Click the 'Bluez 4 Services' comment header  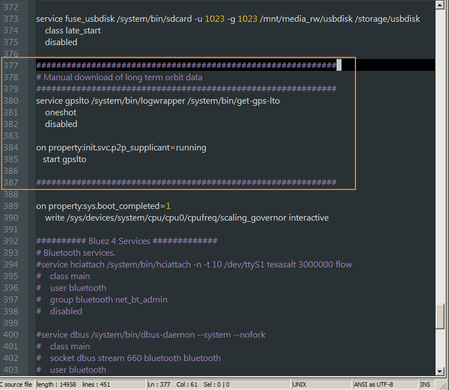point(127,241)
